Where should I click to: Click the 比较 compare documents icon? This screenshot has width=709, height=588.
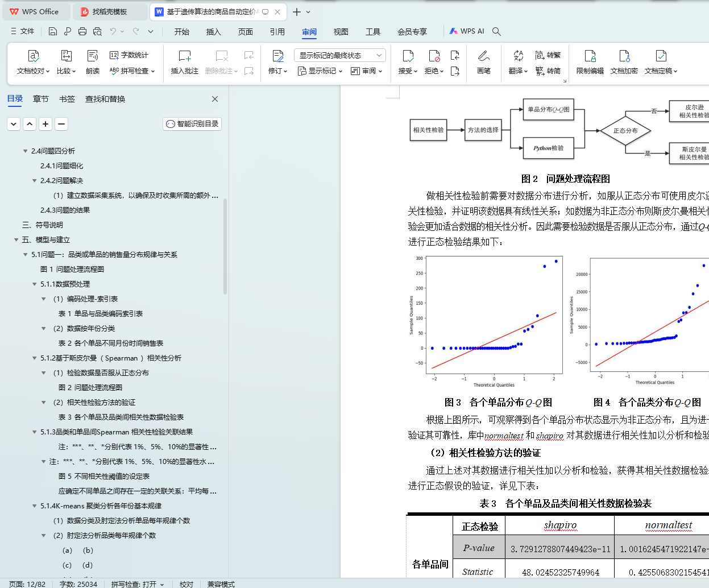66,56
